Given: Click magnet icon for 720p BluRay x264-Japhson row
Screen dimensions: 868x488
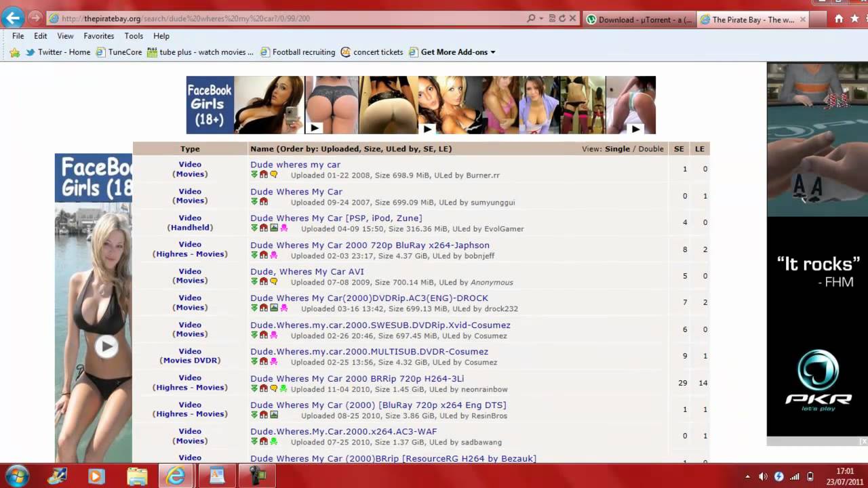Looking at the screenshot, I should click(x=264, y=255).
